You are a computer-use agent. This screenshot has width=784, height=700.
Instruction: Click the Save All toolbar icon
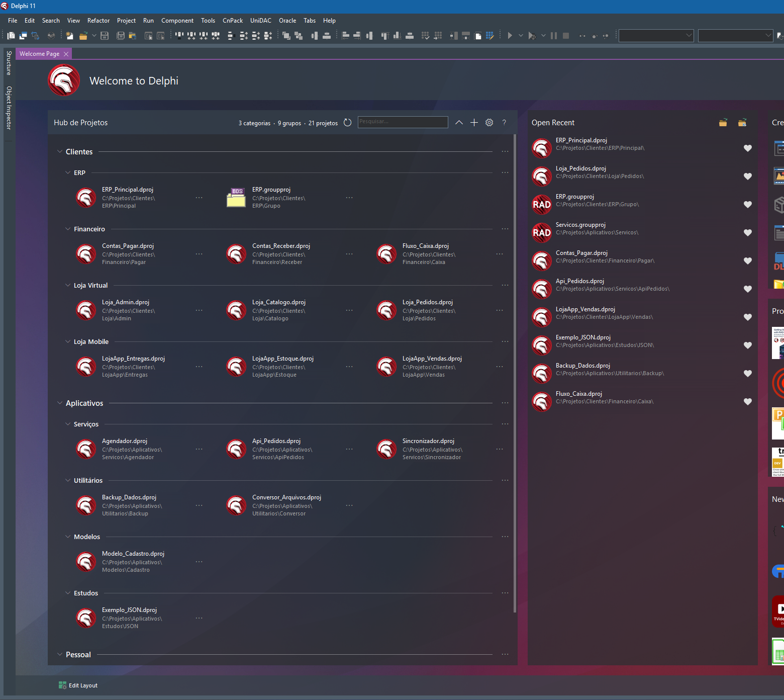pyautogui.click(x=121, y=36)
